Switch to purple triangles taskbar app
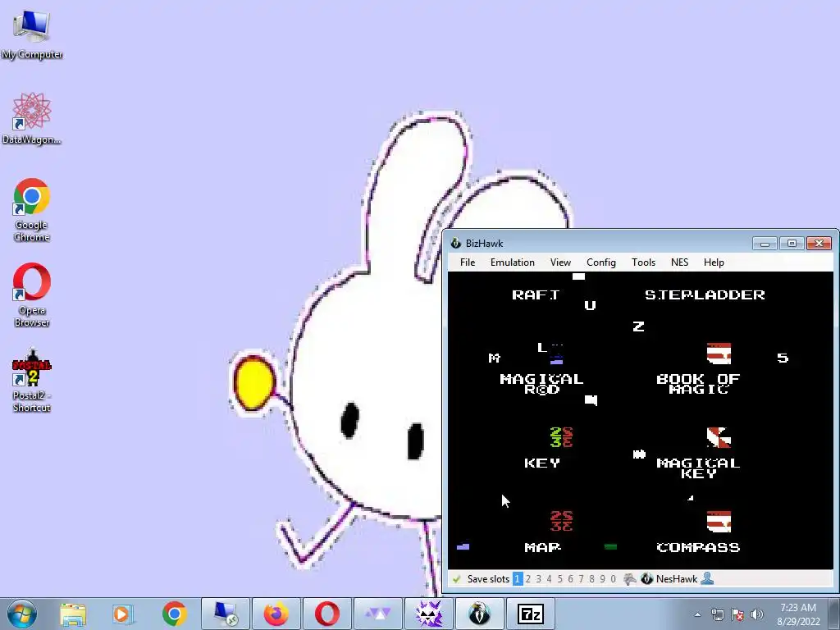Viewport: 840px width, 630px height. 378,614
